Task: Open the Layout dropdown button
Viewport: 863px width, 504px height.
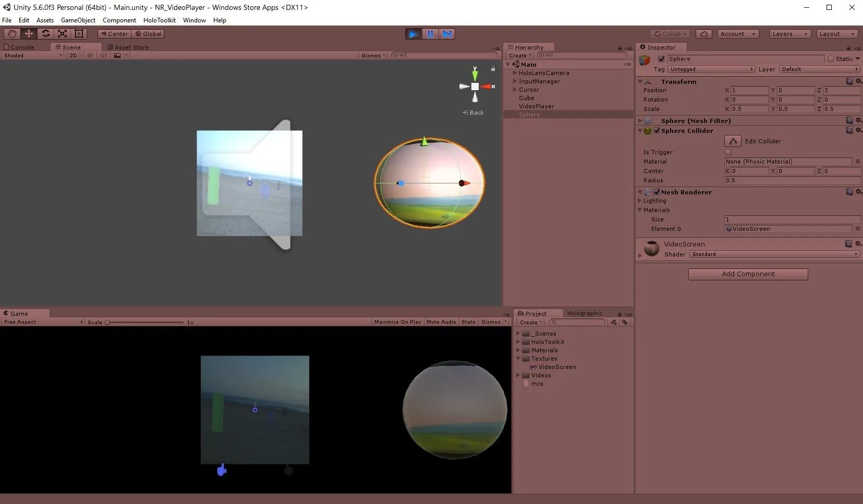Action: click(836, 34)
